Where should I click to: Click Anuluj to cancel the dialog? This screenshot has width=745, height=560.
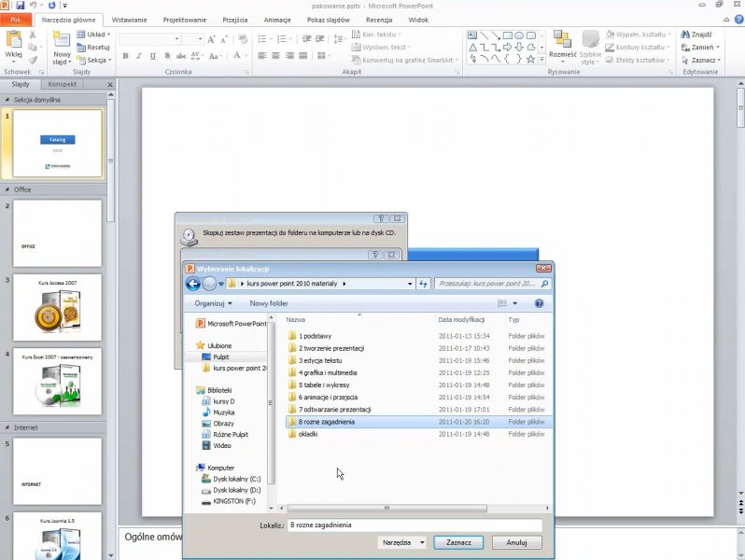point(516,541)
